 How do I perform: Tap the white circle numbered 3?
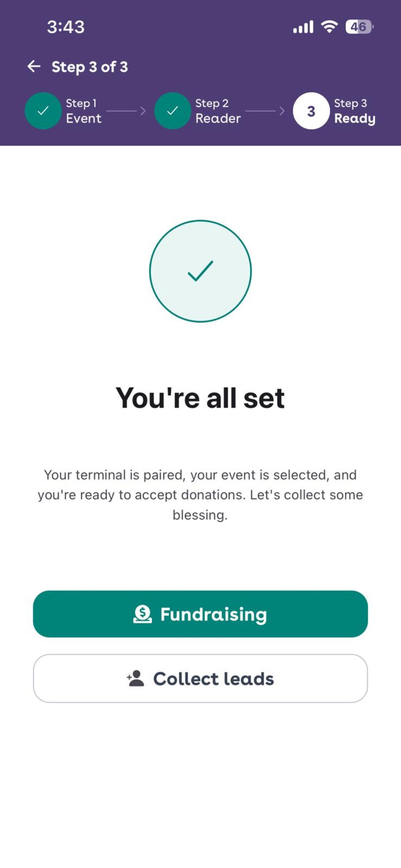click(311, 111)
